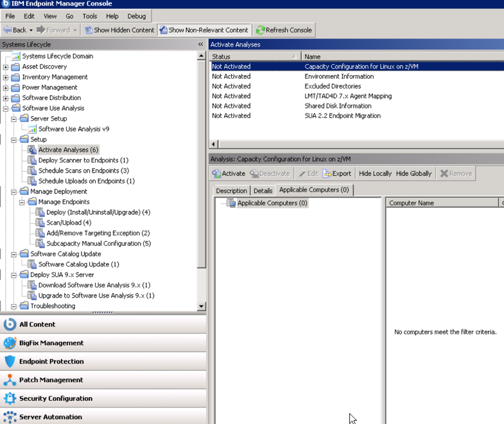Viewport: 504px width, 424px height.
Task: Select the Patch Management domain icon
Action: (x=10, y=380)
